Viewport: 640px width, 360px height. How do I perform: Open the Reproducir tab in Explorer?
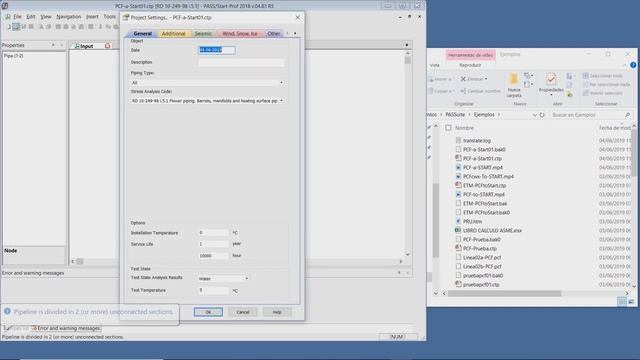point(470,65)
